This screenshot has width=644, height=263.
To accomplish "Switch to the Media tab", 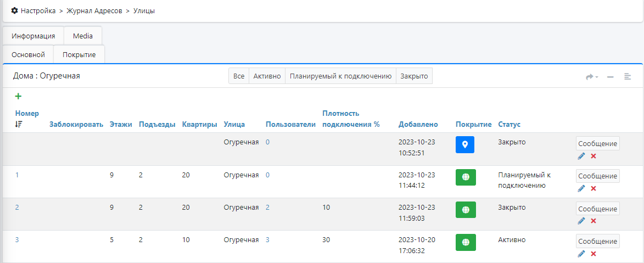I will [83, 36].
